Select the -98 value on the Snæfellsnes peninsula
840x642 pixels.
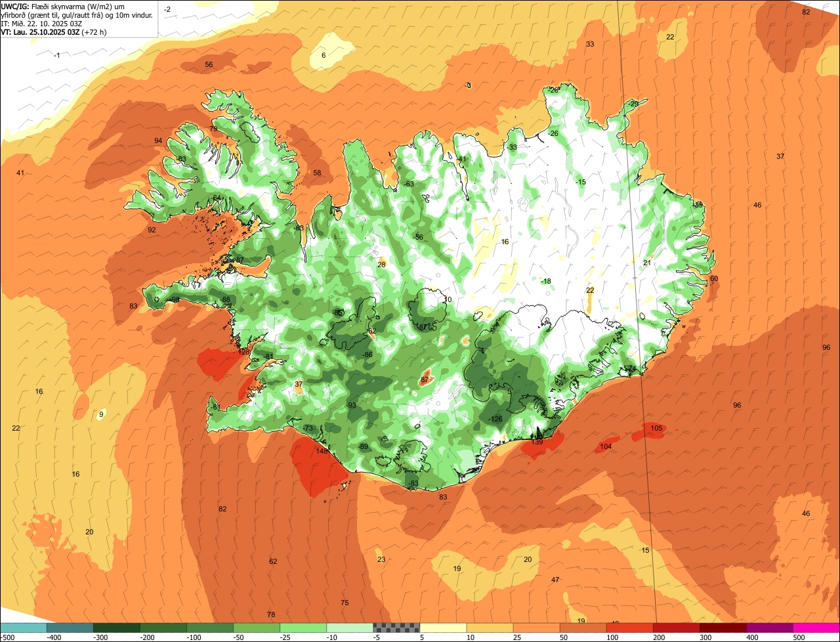(x=175, y=299)
